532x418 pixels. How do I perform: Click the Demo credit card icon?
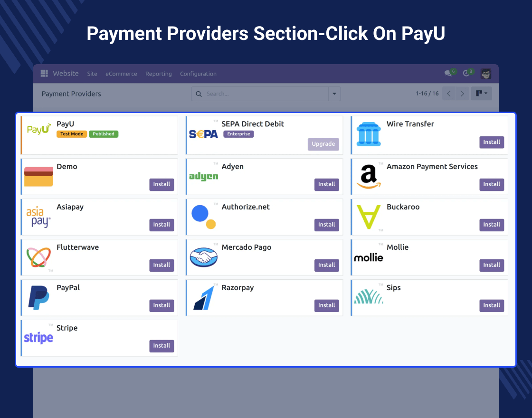coord(38,176)
